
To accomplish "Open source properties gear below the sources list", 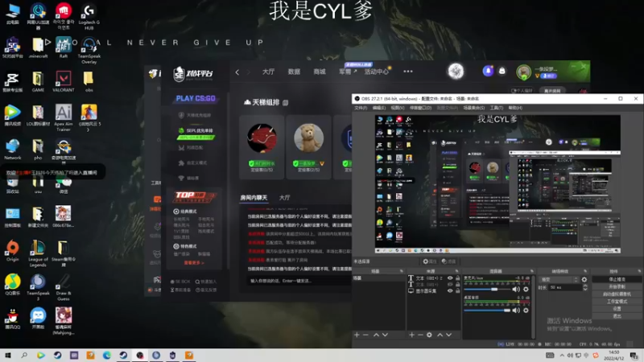I will tap(429, 335).
